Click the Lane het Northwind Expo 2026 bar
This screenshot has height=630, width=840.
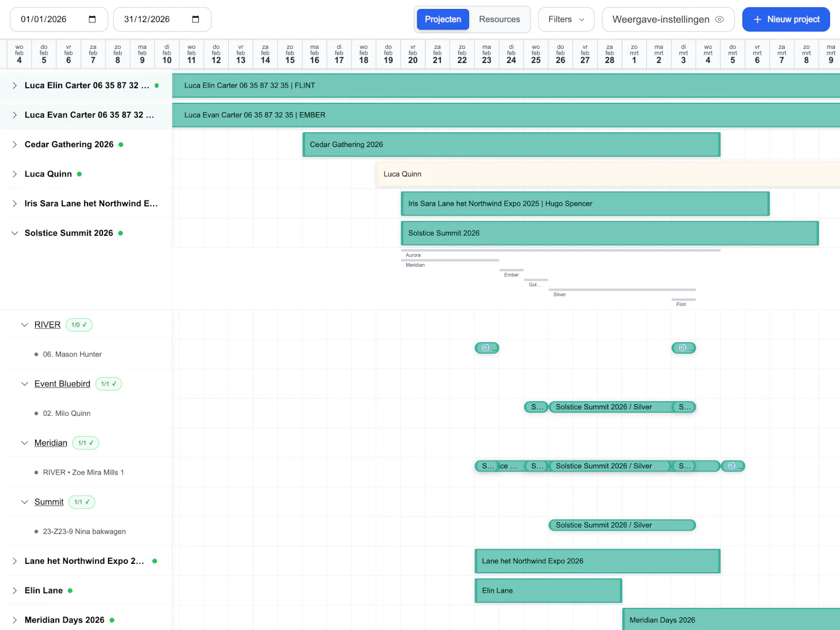[597, 561]
